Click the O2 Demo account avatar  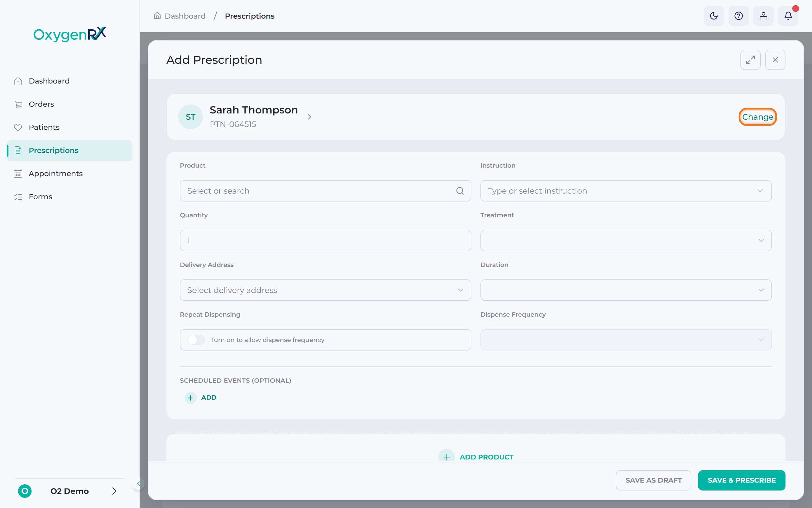[25, 491]
